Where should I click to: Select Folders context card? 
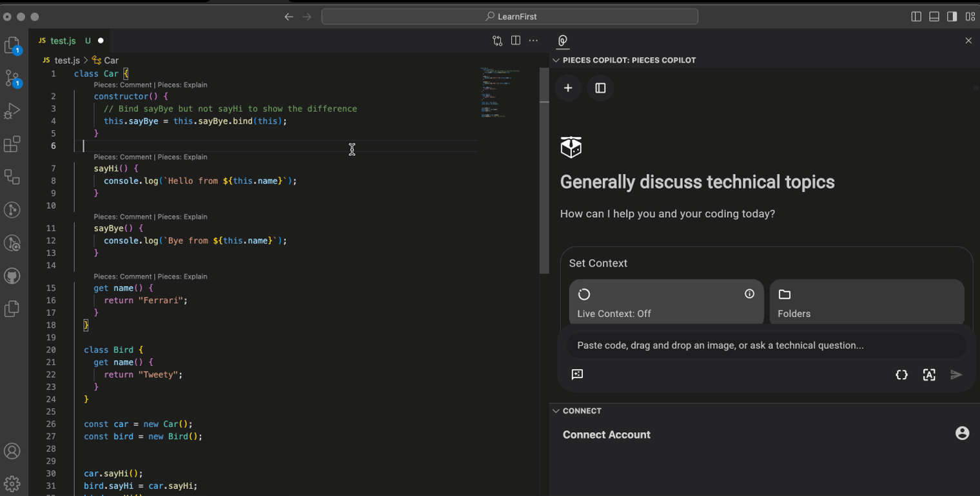click(x=867, y=302)
